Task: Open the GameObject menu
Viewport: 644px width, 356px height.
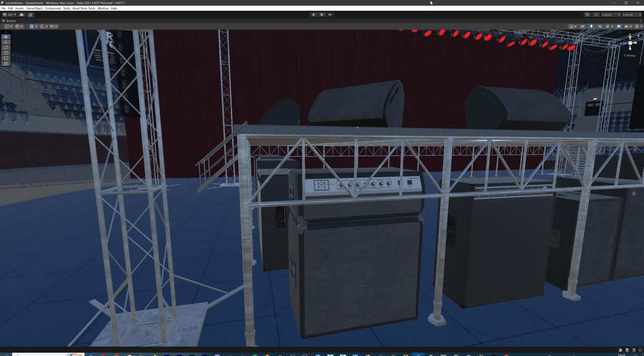Action: (33, 8)
